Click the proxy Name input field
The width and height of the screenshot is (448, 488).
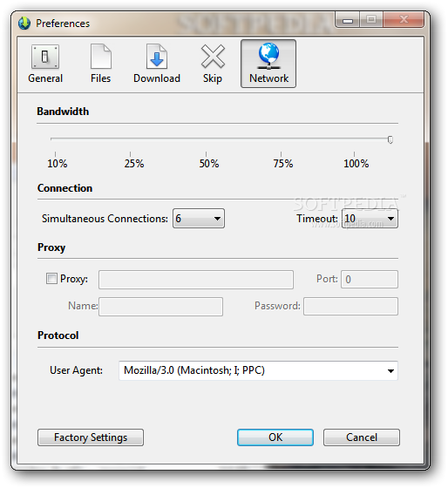[160, 307]
